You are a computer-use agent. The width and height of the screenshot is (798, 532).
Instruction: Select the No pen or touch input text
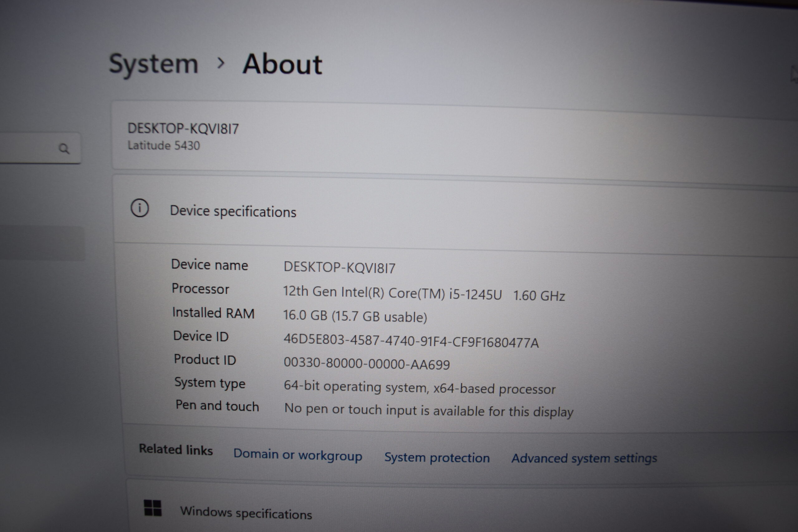tap(429, 410)
